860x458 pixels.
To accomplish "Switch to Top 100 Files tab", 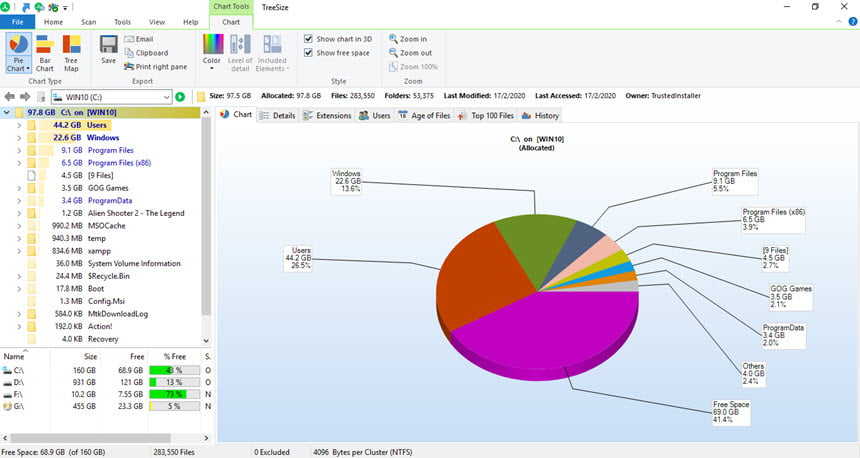I will tap(485, 115).
